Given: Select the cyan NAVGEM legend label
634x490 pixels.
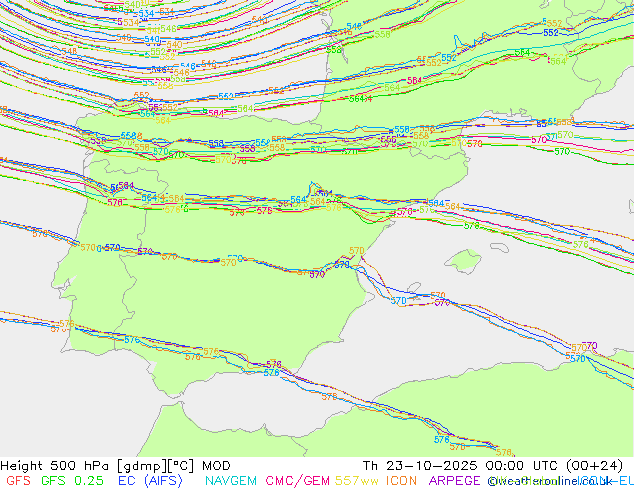Looking at the screenshot, I should pos(231,481).
